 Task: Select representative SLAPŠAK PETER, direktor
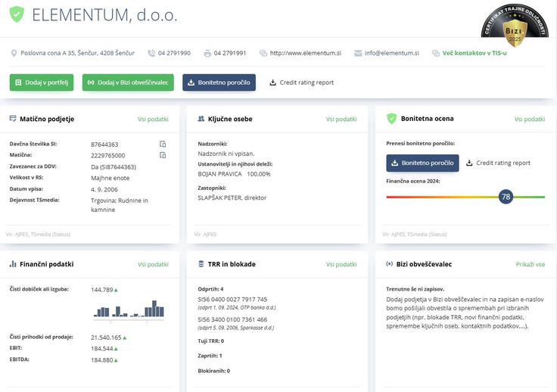coord(232,198)
